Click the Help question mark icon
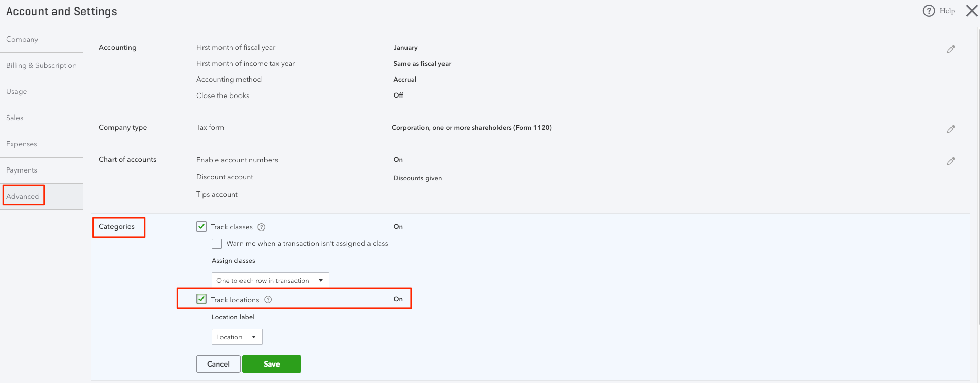 coord(929,11)
